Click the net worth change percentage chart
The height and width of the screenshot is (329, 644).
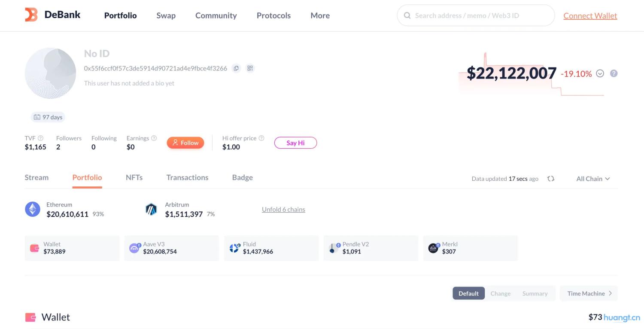[576, 73]
